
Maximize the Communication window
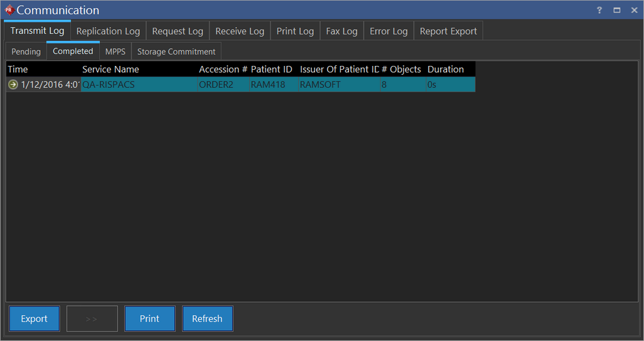[617, 10]
